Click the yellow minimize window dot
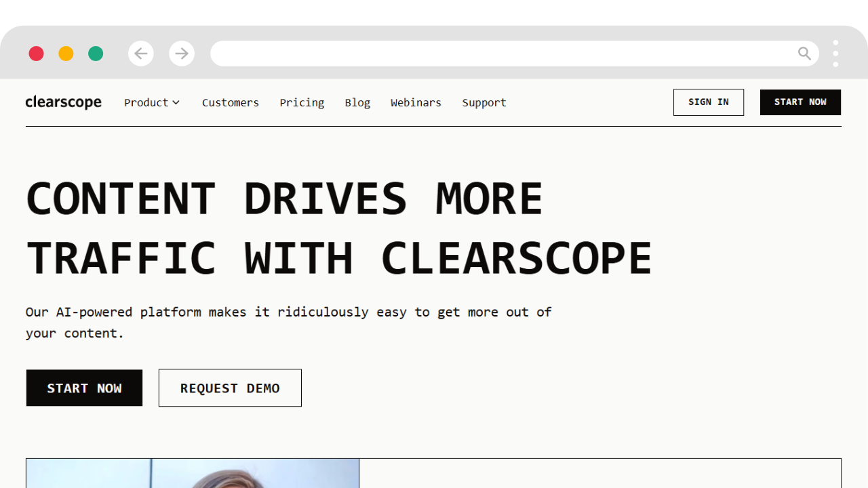Image resolution: width=868 pixels, height=488 pixels. click(x=66, y=54)
